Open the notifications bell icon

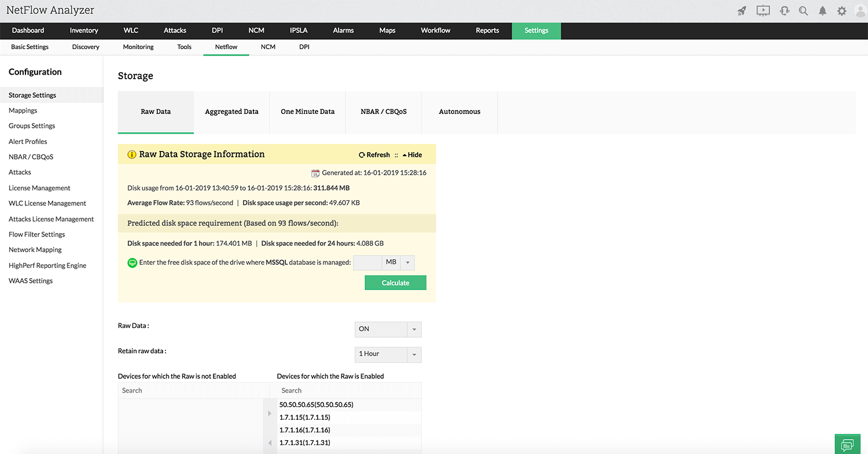coord(822,10)
